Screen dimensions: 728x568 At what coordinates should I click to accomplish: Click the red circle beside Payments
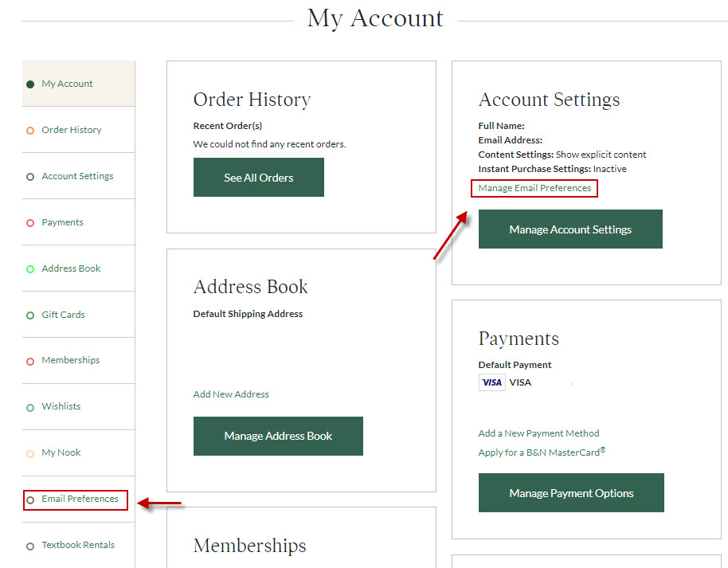[30, 223]
